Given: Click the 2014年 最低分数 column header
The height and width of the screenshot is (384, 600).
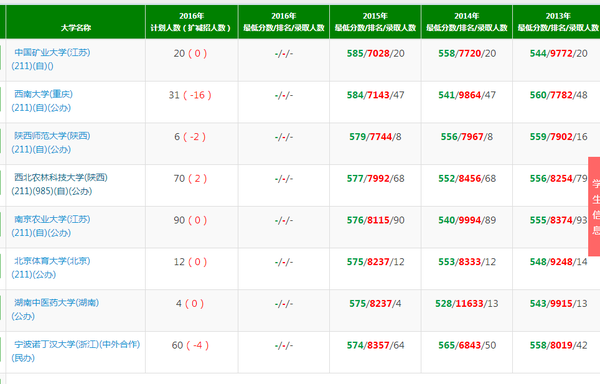Looking at the screenshot, I should point(467,22).
